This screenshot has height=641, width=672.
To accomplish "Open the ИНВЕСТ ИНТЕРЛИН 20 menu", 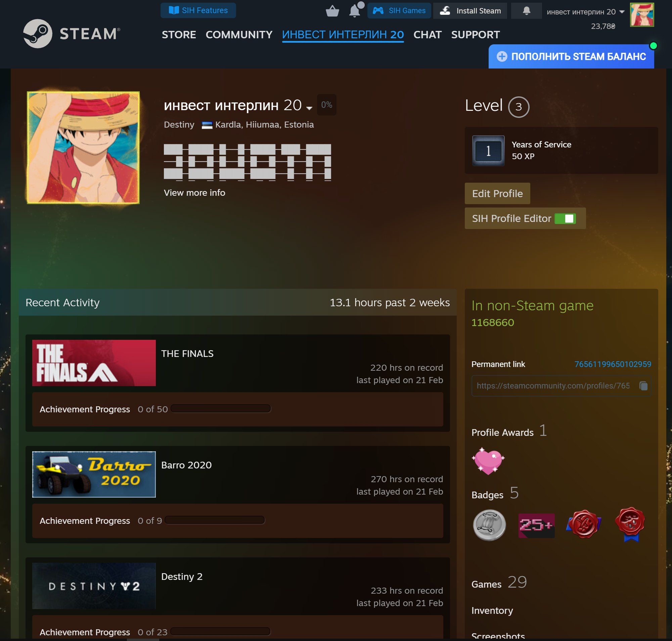I will pyautogui.click(x=343, y=35).
